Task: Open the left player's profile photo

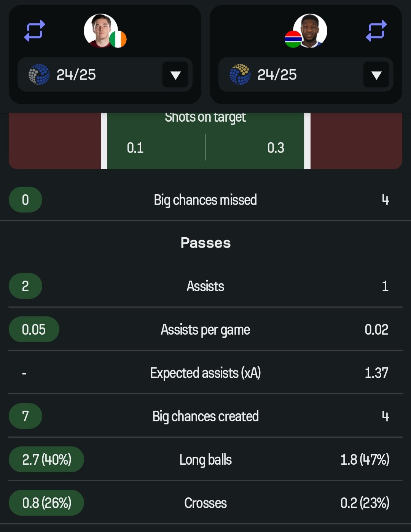Action: coord(101,31)
